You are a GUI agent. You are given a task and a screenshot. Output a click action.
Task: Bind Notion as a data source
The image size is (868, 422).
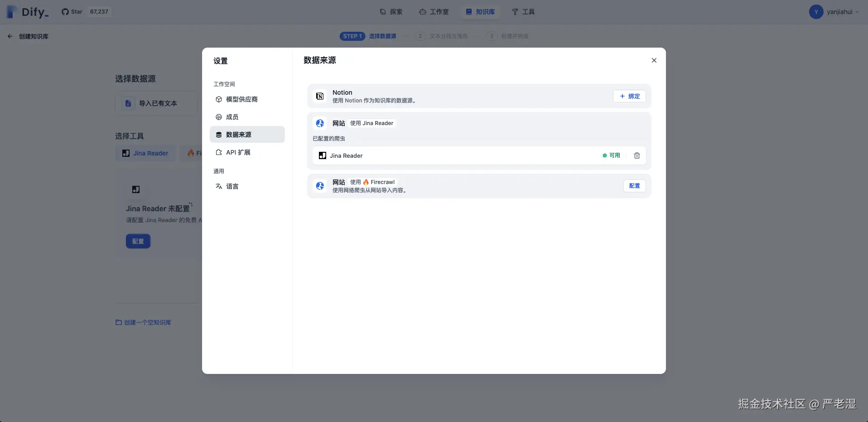(629, 96)
